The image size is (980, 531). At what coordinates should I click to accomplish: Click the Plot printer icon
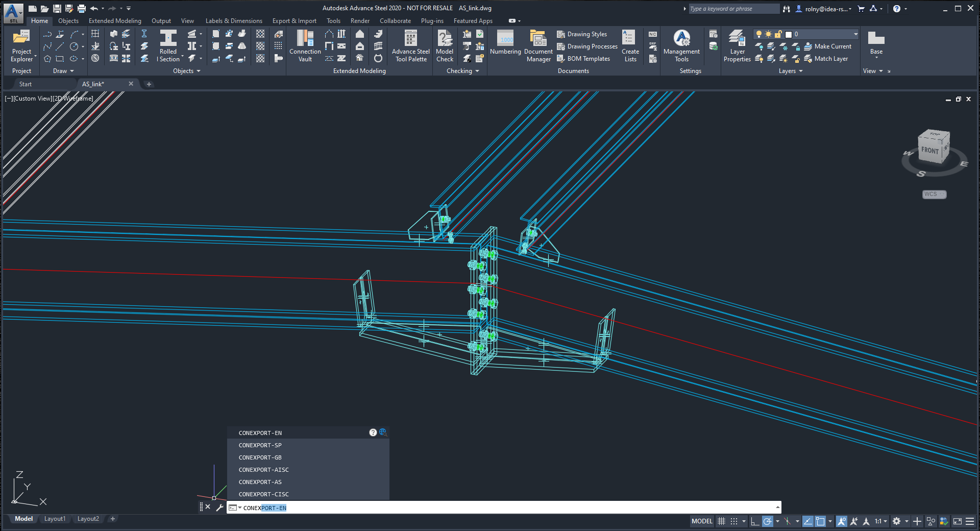click(x=81, y=9)
